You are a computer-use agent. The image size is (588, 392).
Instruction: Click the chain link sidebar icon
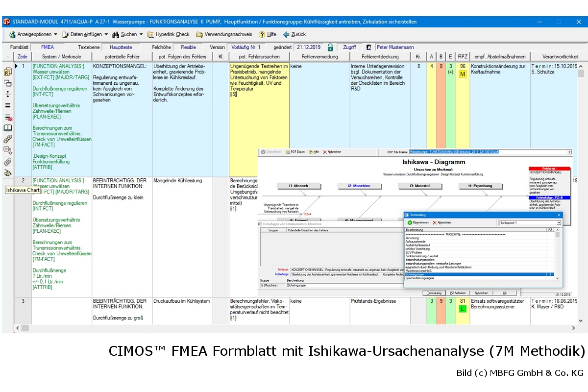point(8,139)
